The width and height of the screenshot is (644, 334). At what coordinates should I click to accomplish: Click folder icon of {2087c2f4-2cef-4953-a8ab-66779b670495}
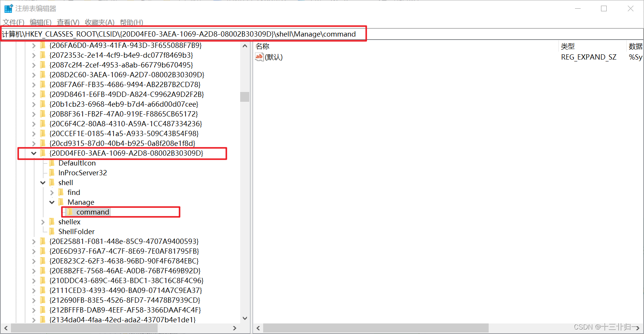pos(43,65)
